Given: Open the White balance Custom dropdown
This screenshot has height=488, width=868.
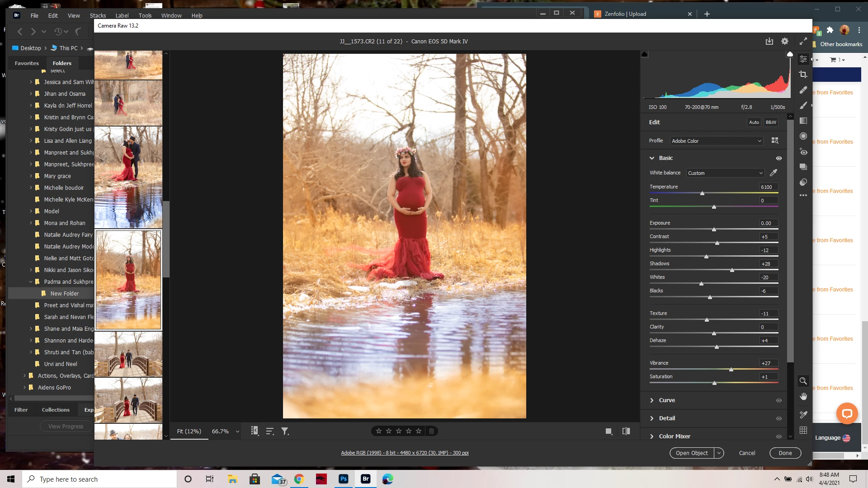Looking at the screenshot, I should click(725, 173).
